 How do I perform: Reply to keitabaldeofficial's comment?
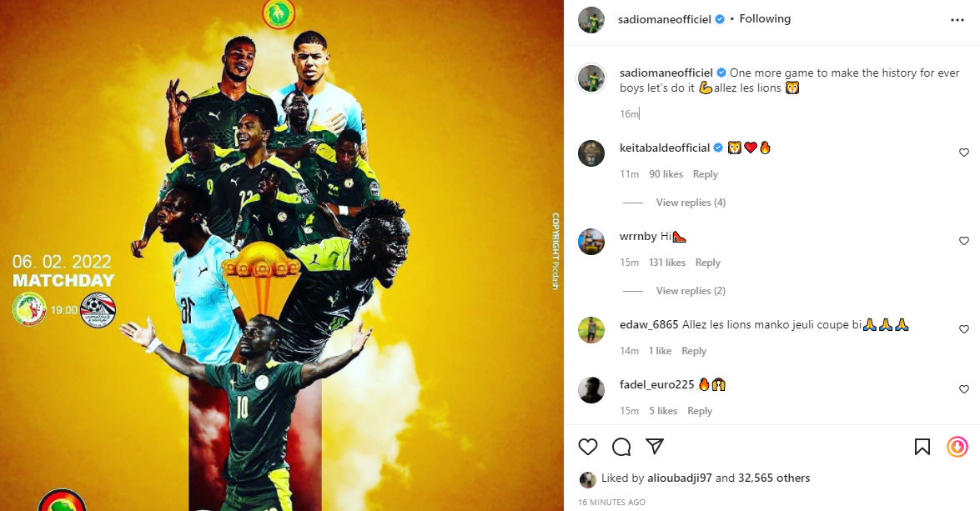(705, 174)
